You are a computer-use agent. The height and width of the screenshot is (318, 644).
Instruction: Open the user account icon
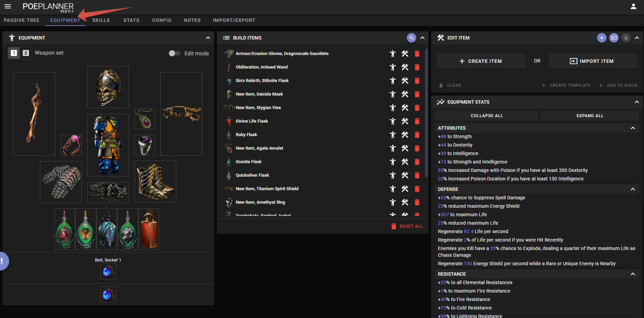point(633,6)
